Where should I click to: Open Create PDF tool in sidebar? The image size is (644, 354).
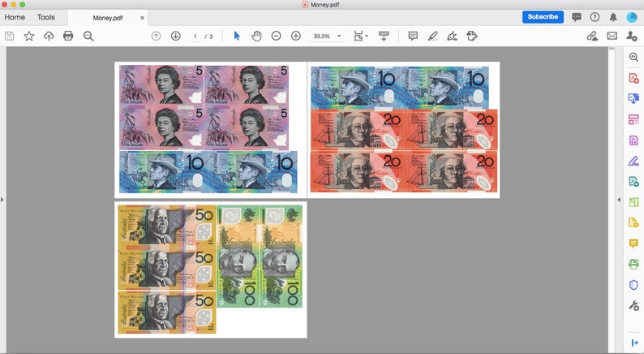[633, 78]
